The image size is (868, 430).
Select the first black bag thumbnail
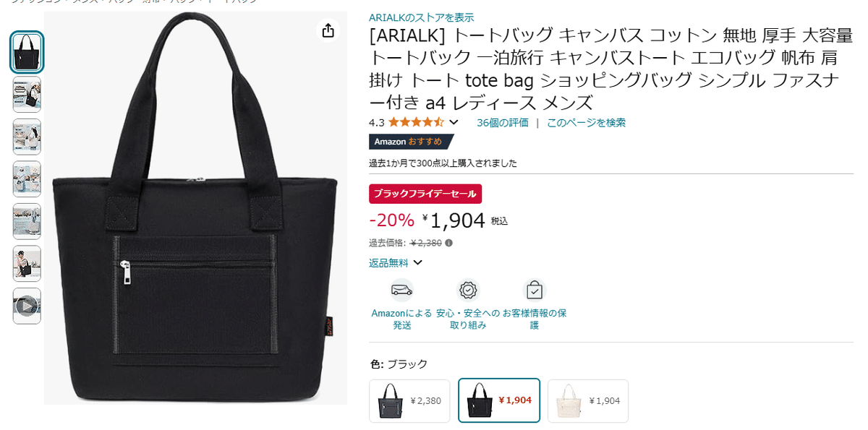pyautogui.click(x=27, y=52)
